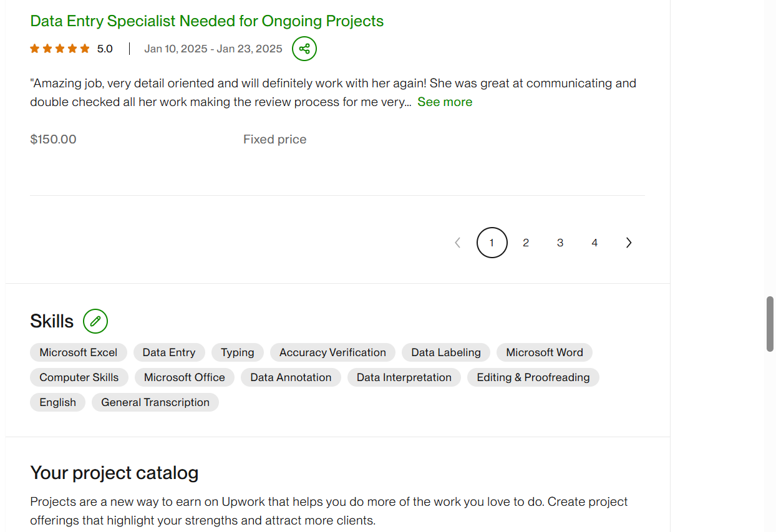
Task: Expand review with See more
Action: click(x=445, y=102)
